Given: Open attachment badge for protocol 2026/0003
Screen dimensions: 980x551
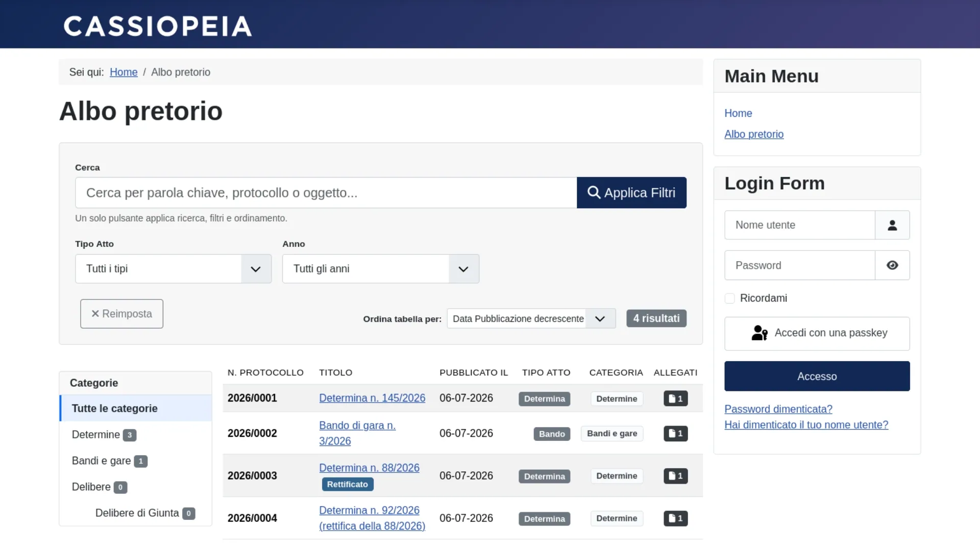Looking at the screenshot, I should (675, 476).
